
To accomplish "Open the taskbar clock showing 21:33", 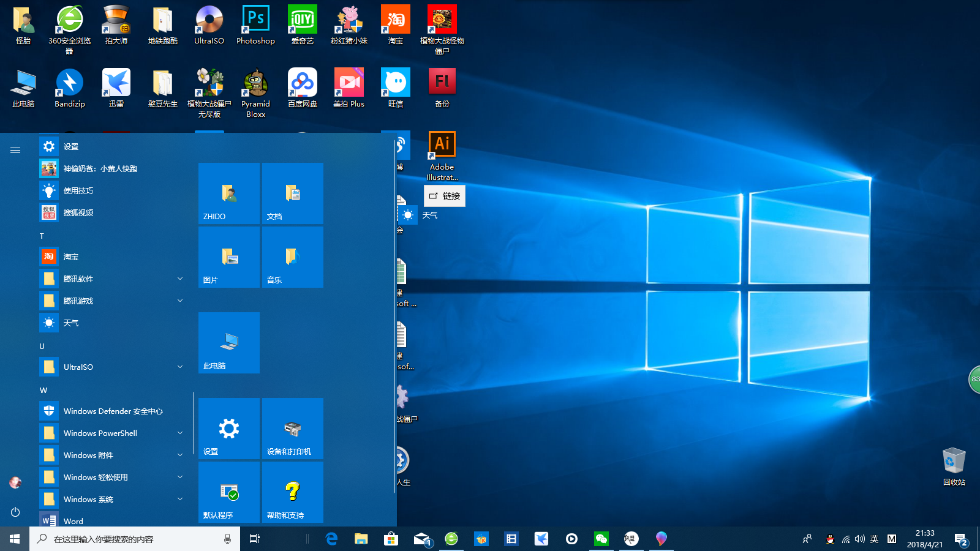I will point(925,539).
